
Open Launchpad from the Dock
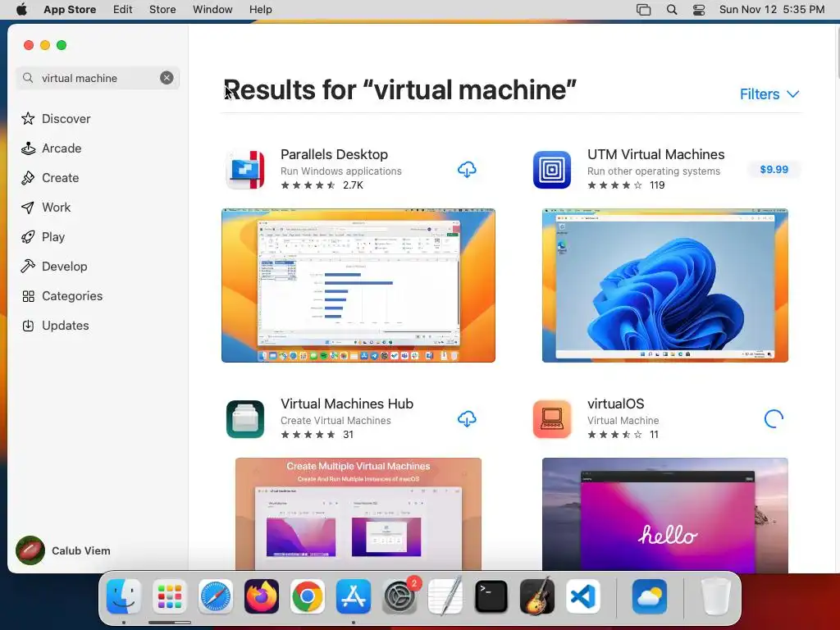click(169, 596)
